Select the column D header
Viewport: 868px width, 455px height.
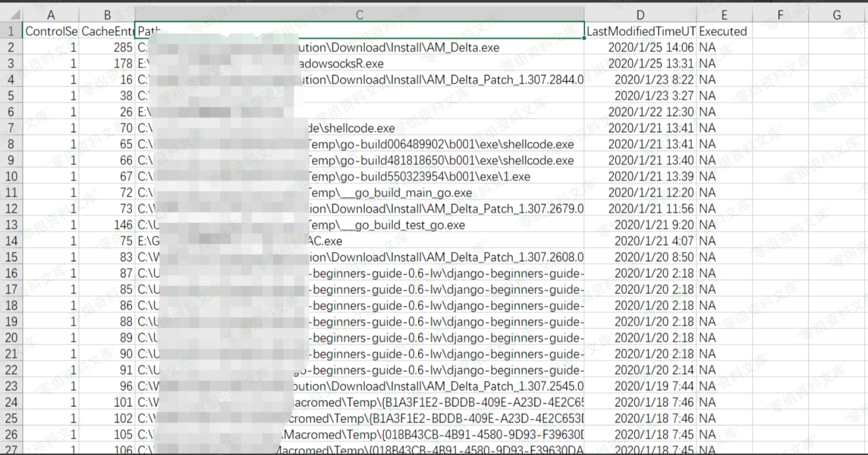point(640,15)
